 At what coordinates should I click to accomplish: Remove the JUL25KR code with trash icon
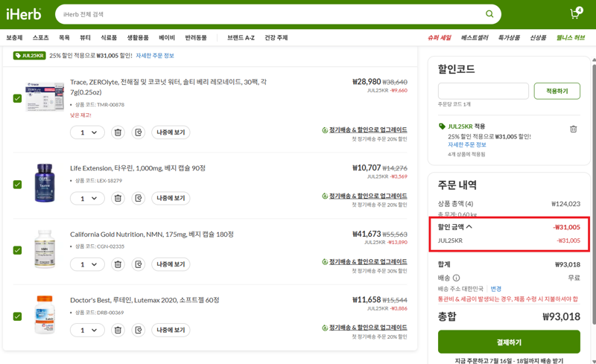573,130
